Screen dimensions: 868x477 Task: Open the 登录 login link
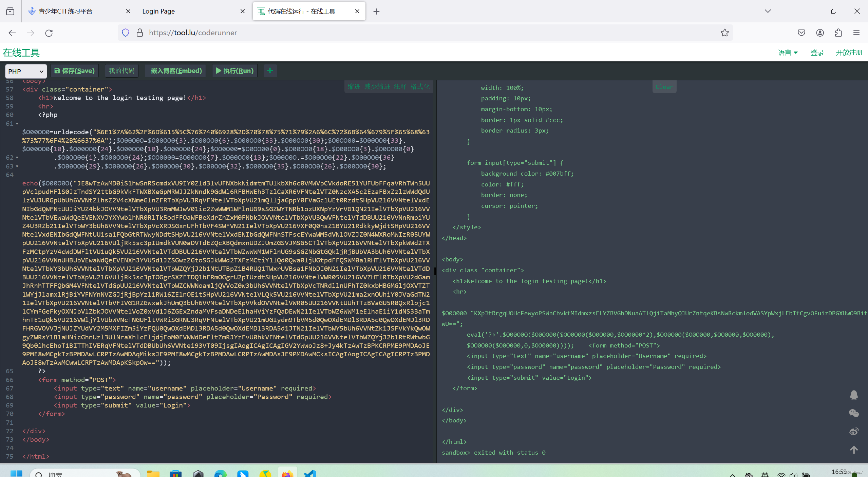[817, 52]
